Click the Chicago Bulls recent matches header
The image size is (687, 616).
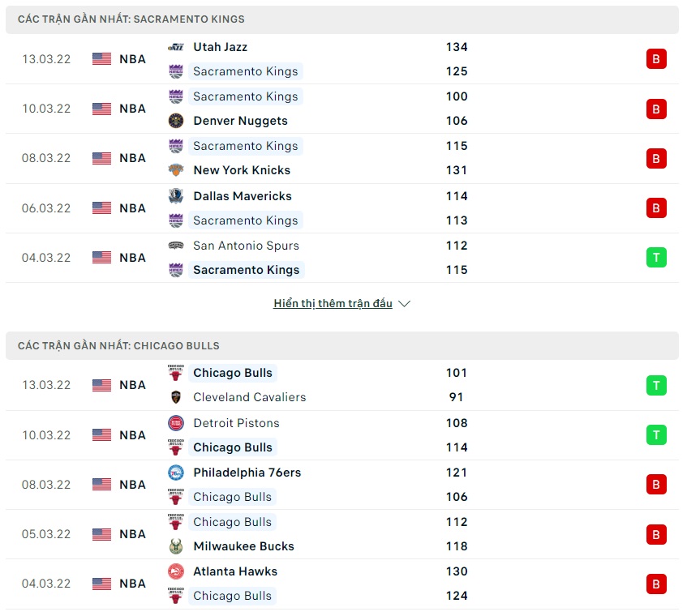[118, 345]
